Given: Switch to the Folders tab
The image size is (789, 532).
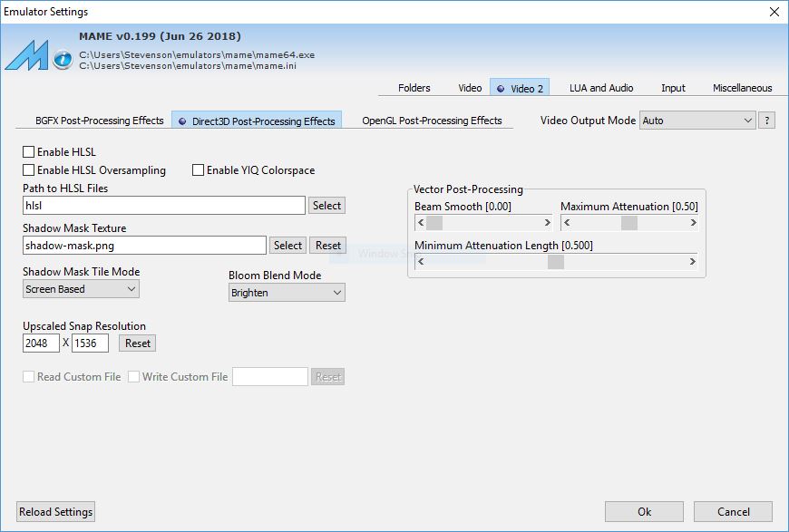Looking at the screenshot, I should pyautogui.click(x=414, y=88).
